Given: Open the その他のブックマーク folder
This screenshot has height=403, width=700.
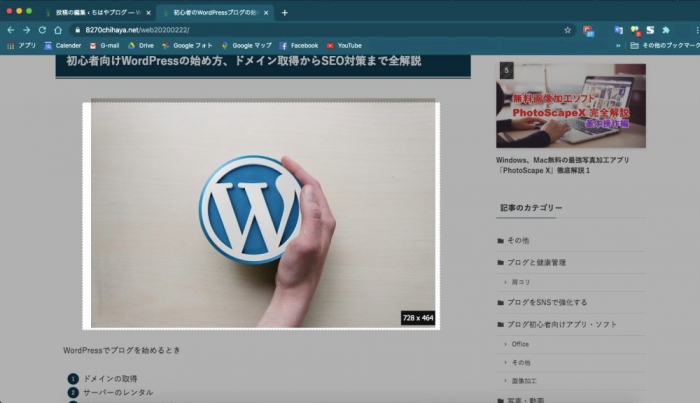Looking at the screenshot, I should pyautogui.click(x=664, y=46).
